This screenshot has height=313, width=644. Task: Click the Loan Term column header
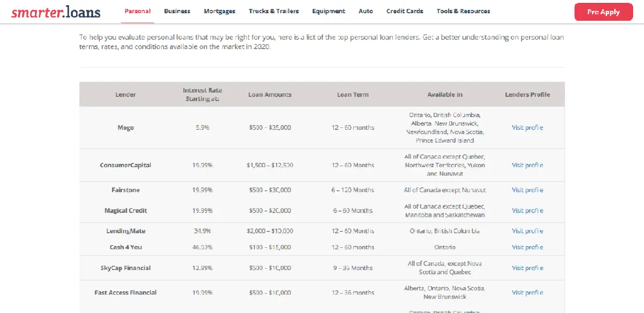352,94
